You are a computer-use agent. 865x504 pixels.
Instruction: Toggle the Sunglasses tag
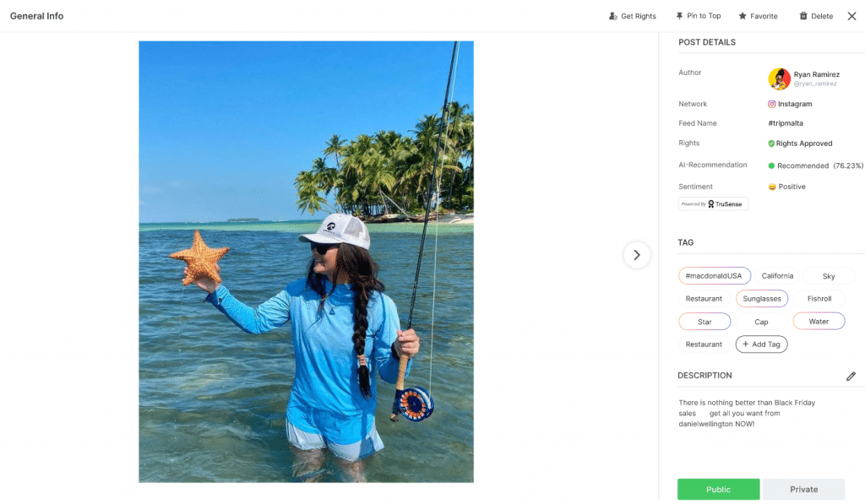[x=762, y=298]
